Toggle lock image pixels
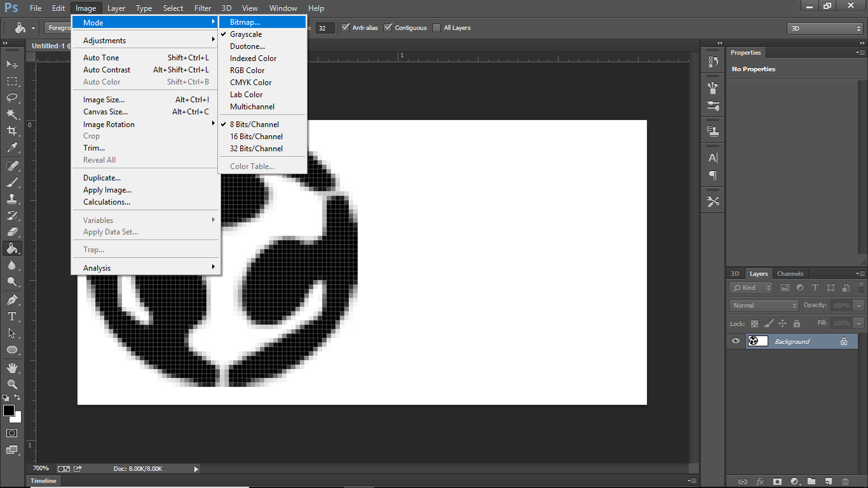The image size is (868, 488). pos(768,323)
